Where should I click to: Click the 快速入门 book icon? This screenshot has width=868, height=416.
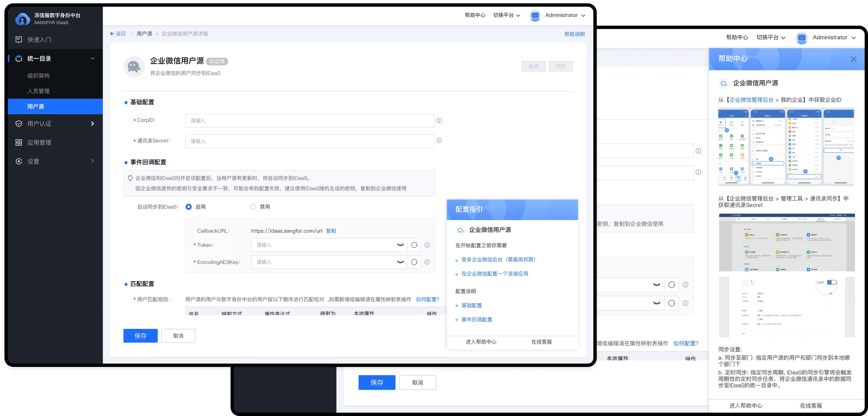[x=19, y=40]
